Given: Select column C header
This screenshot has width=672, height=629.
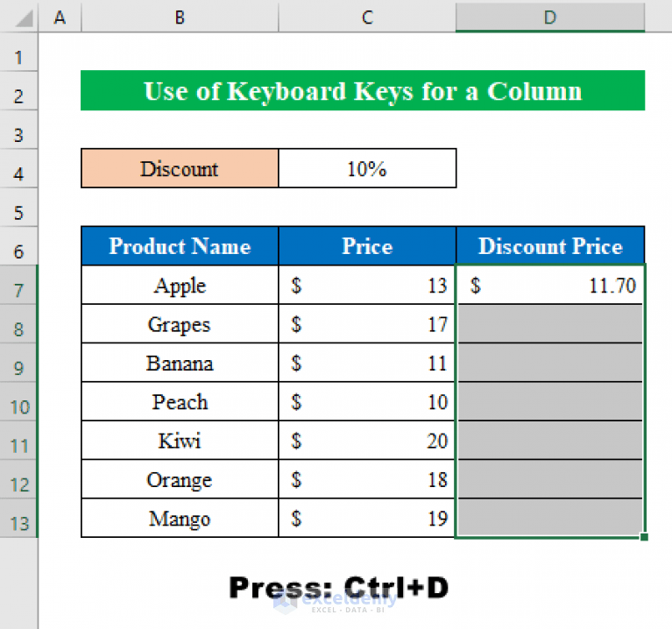Looking at the screenshot, I should [x=367, y=18].
